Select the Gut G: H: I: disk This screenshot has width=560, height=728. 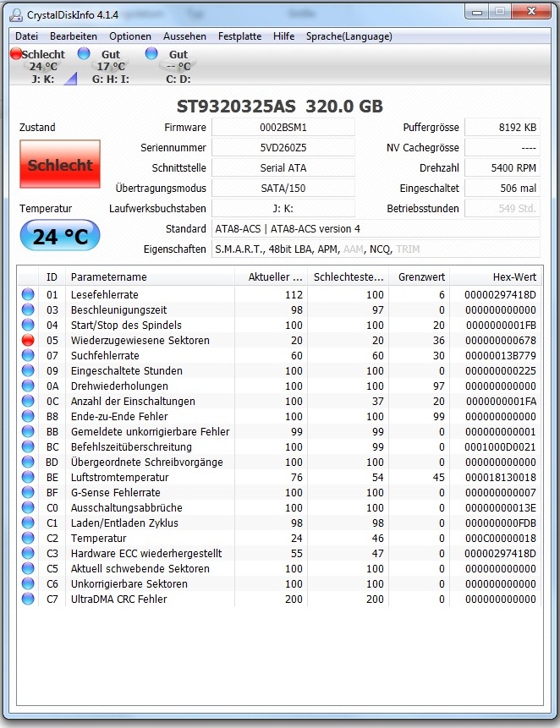(x=107, y=66)
